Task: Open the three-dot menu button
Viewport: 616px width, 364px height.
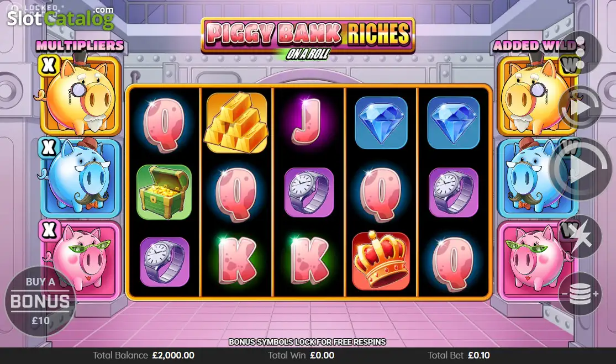Action: pos(580,52)
